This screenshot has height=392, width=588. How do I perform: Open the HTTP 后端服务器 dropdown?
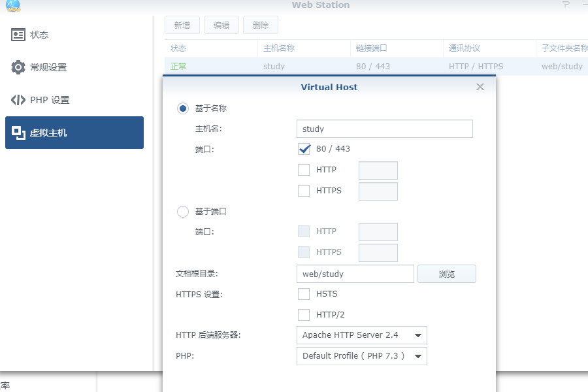coord(361,335)
